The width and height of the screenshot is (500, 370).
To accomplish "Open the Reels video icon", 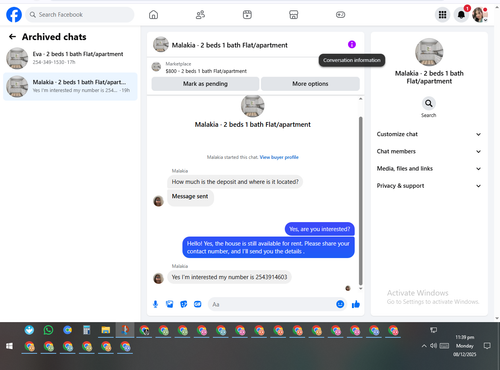I will [x=247, y=15].
